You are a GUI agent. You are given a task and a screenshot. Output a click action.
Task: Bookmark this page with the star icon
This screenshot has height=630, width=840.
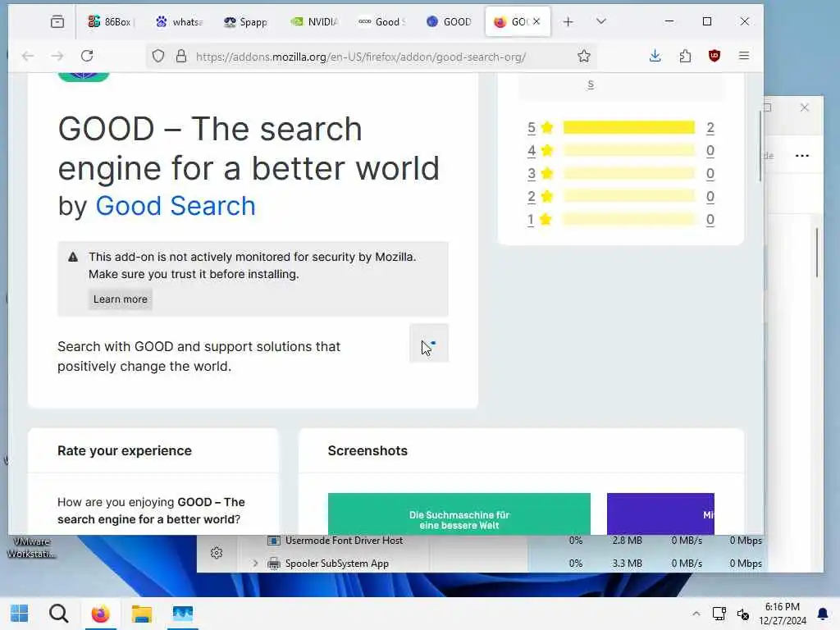584,56
